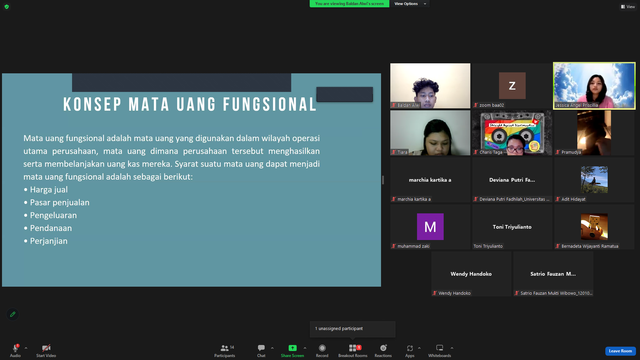Select Jessica Angel Priscilia's video tile
This screenshot has width=640, height=360.
[x=594, y=86]
